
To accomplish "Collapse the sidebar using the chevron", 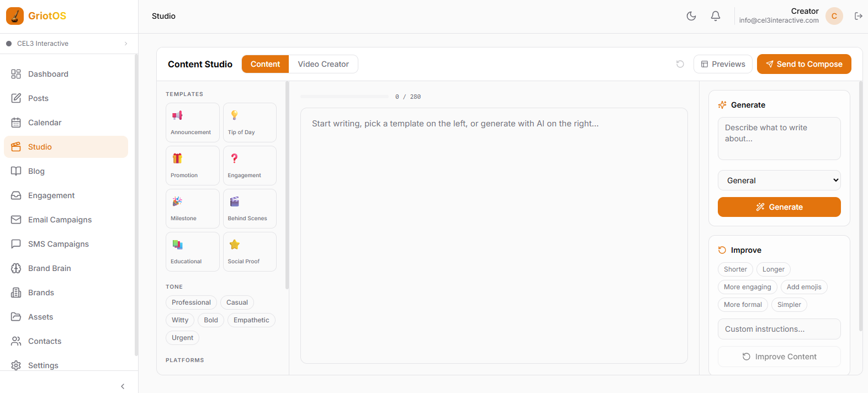I will [x=123, y=386].
